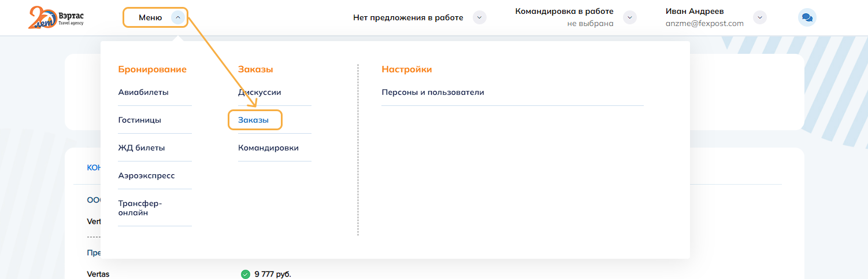
Task: Click the Меню button label
Action: pos(150,17)
